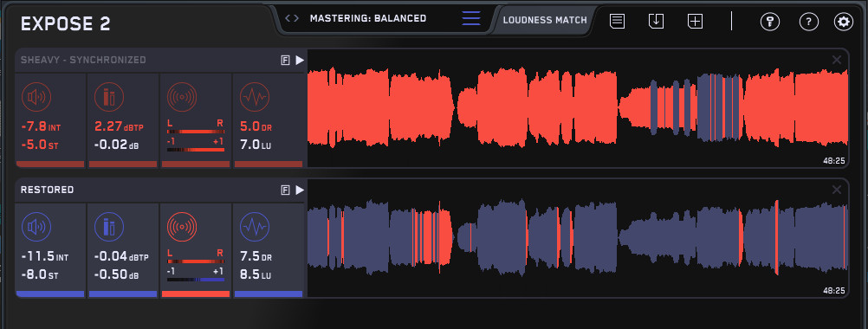Select Restored loudness speaker icon
Image resolution: width=868 pixels, height=329 pixels.
pos(36,227)
